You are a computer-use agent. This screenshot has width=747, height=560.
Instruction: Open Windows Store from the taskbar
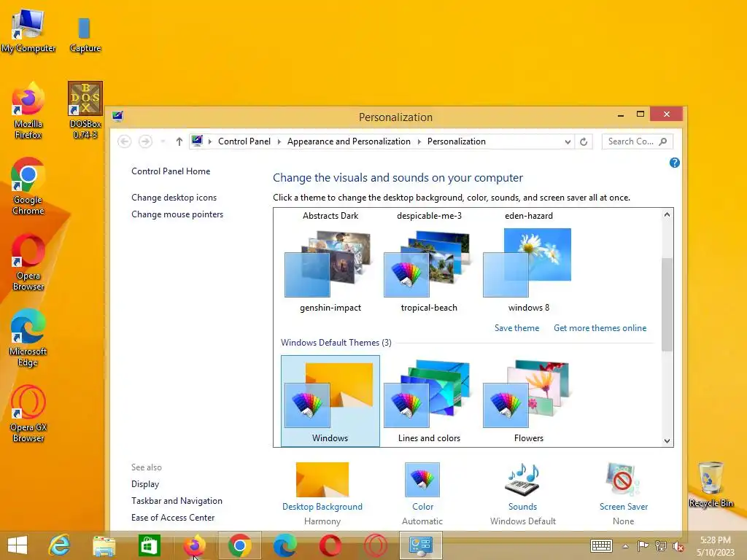[149, 545]
